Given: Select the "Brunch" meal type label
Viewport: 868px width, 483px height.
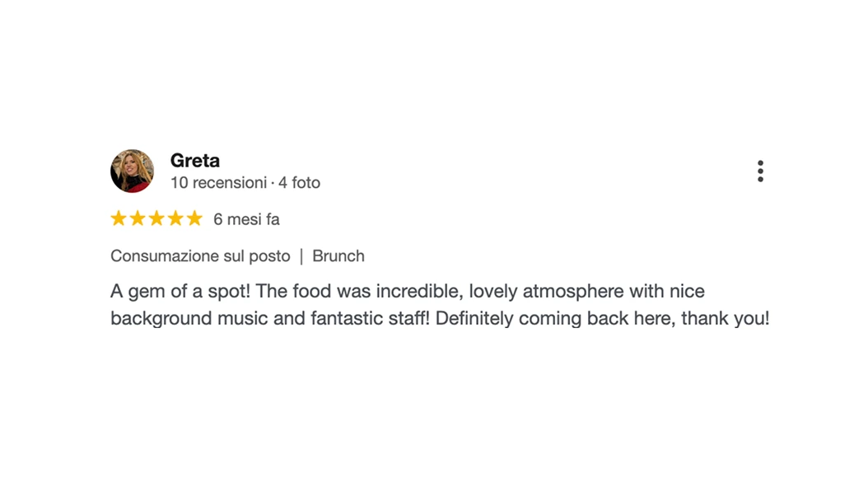Looking at the screenshot, I should click(x=338, y=256).
